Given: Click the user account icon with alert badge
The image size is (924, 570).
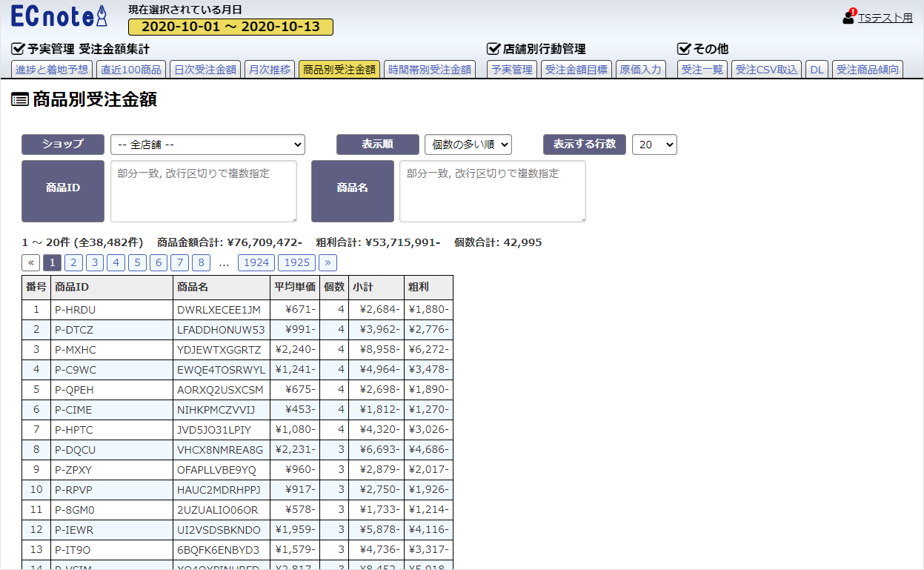Looking at the screenshot, I should [849, 17].
